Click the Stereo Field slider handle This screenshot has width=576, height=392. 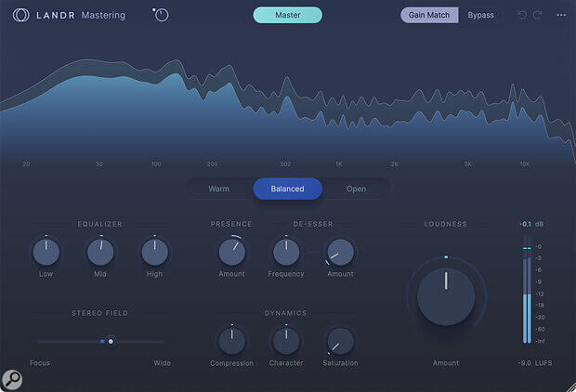click(x=111, y=342)
